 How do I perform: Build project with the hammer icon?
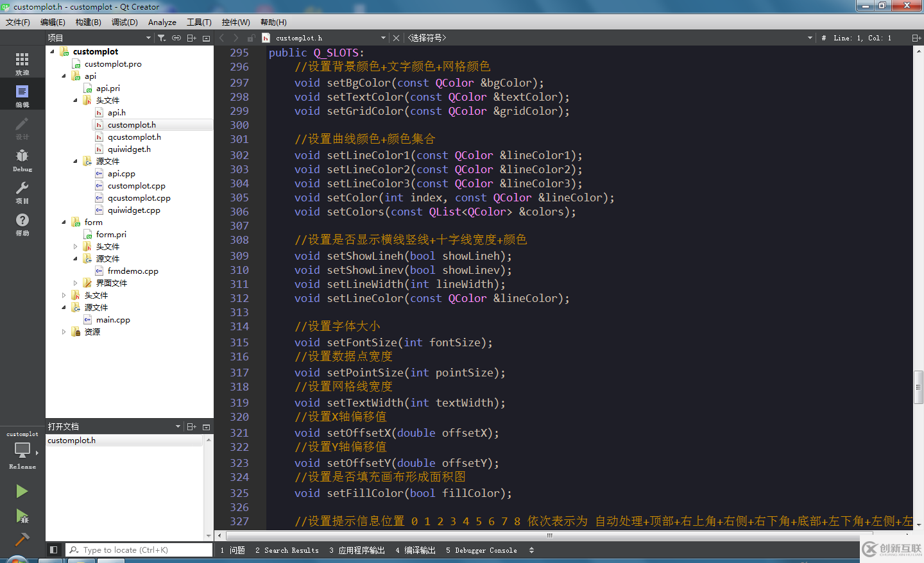(22, 539)
